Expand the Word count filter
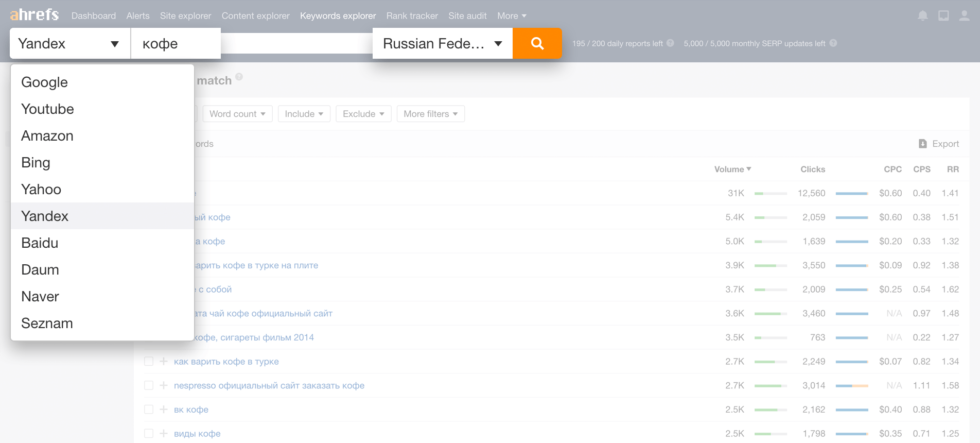This screenshot has height=443, width=980. click(x=237, y=114)
